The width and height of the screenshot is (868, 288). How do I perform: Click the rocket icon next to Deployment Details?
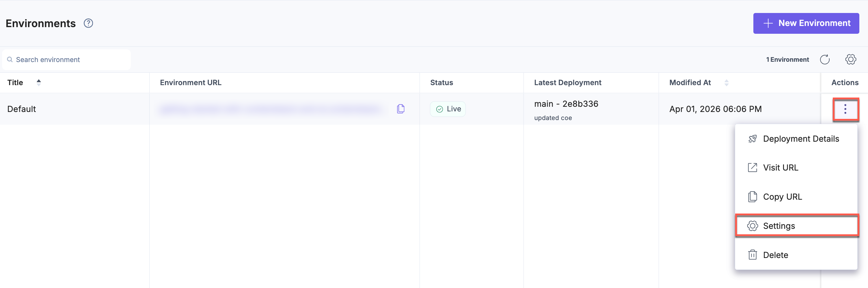click(753, 139)
